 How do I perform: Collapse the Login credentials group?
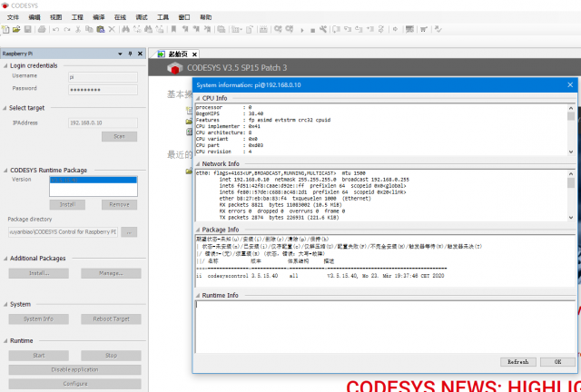[5, 66]
